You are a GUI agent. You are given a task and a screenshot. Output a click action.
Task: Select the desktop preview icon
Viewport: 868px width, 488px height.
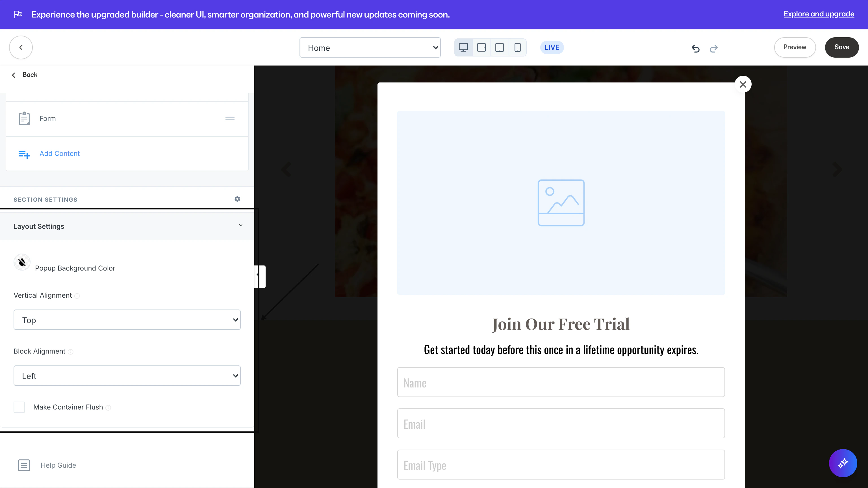click(463, 47)
